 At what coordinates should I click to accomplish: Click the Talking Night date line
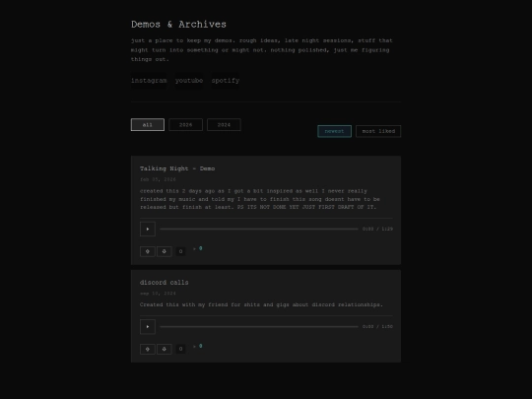tap(158, 179)
